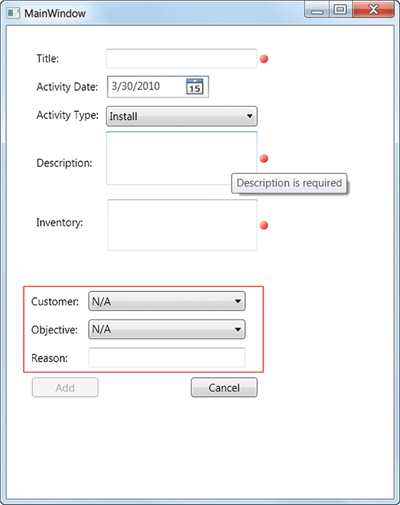400x505 pixels.
Task: Click the 'Objective:' label
Action: 54,330
